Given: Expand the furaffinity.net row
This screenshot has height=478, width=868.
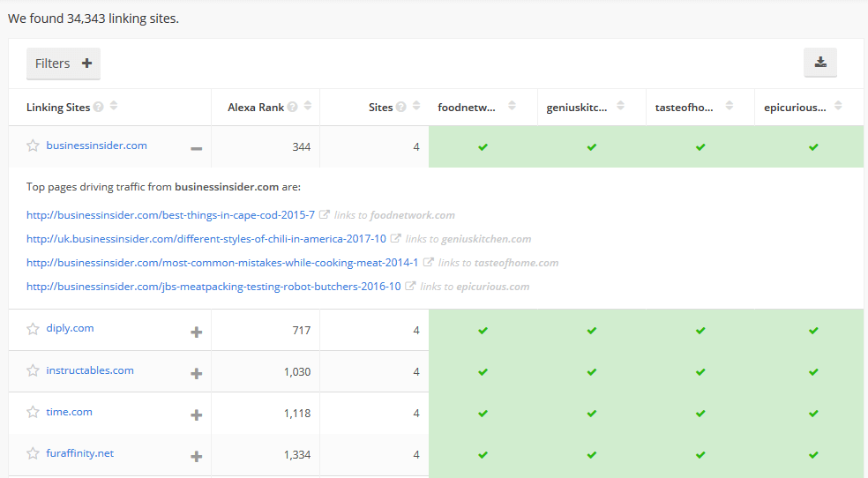Looking at the screenshot, I should (197, 457).
